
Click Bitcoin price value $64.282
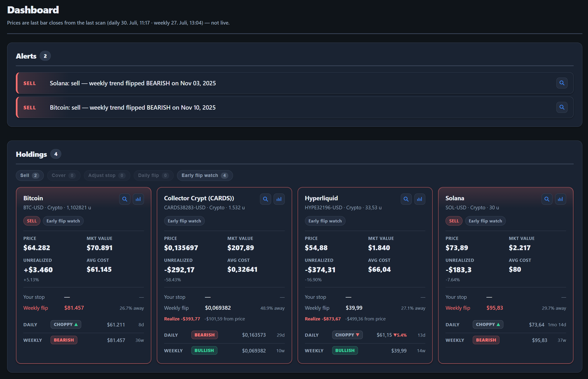pyautogui.click(x=37, y=248)
